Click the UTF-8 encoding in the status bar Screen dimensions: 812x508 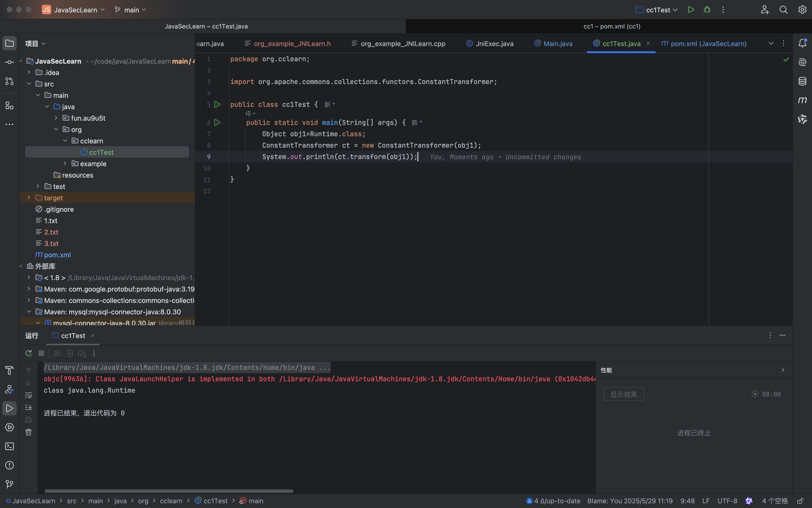click(727, 501)
